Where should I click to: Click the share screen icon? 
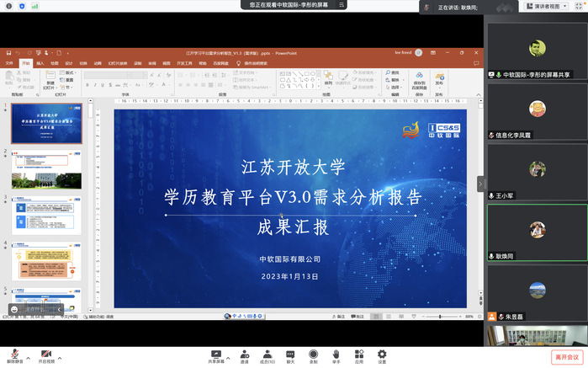216,355
